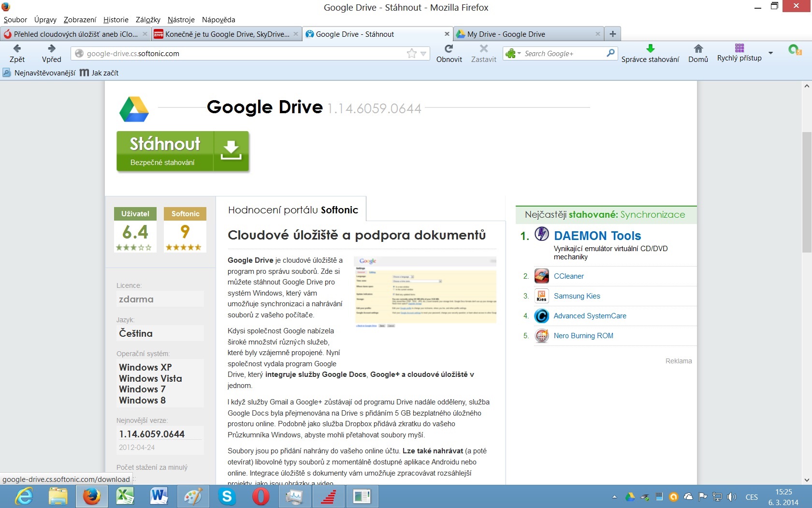Open Opera from the taskbar
Screen dimensions: 812x508
click(x=261, y=496)
